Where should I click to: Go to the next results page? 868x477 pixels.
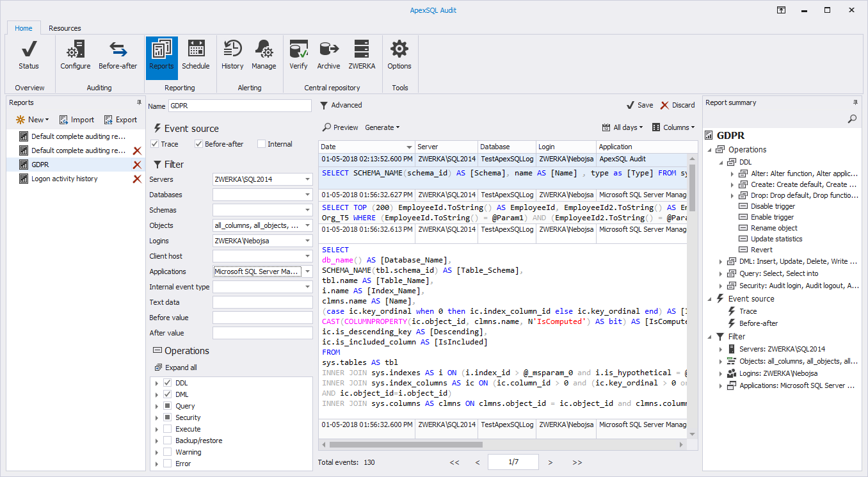click(551, 462)
